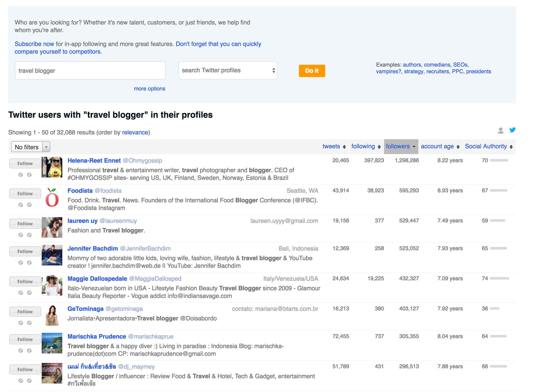Click the Subscribe now link
The image size is (545, 392).
34,44
